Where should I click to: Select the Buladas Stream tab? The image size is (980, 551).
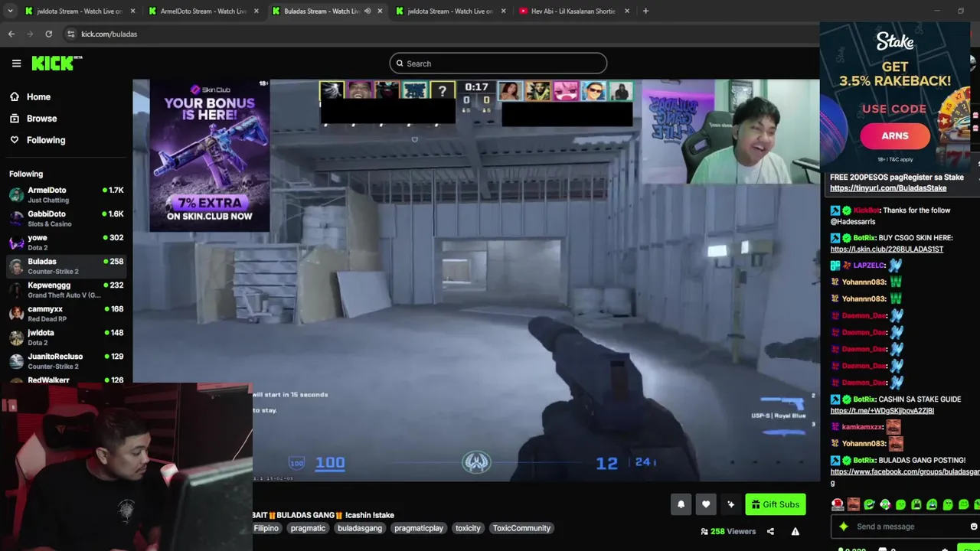point(322,11)
